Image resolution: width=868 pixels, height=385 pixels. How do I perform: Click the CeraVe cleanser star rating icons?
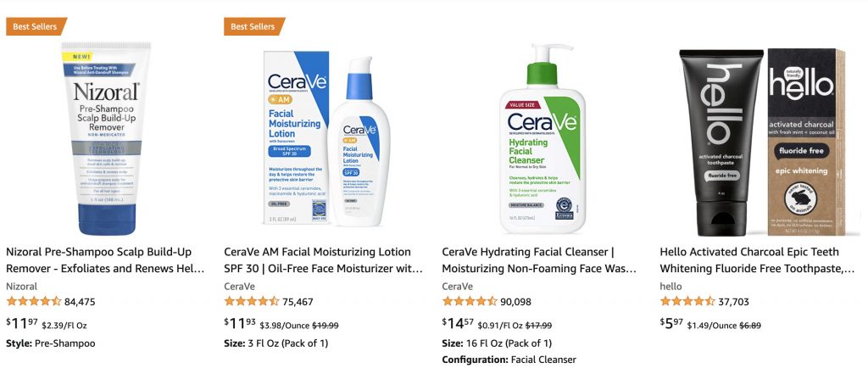(470, 301)
